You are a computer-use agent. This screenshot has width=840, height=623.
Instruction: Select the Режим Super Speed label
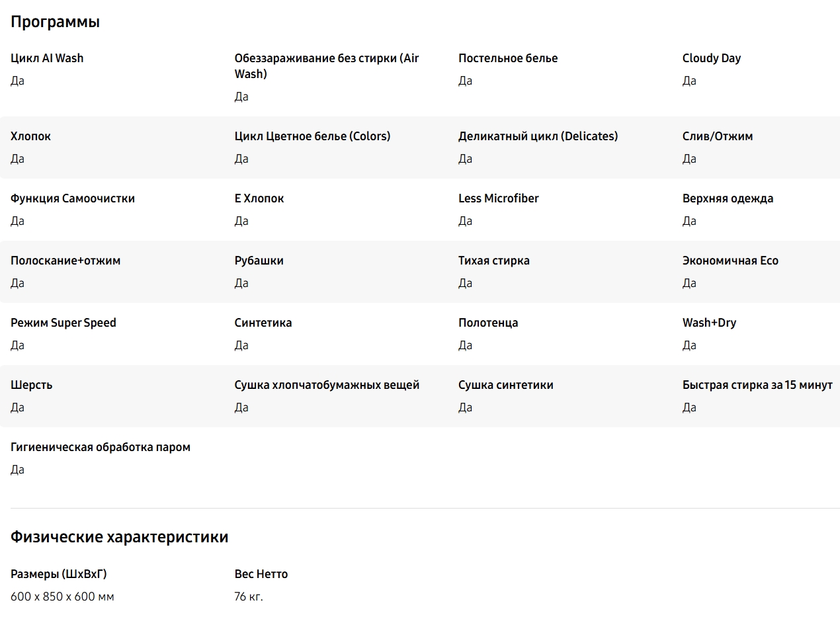pos(63,323)
